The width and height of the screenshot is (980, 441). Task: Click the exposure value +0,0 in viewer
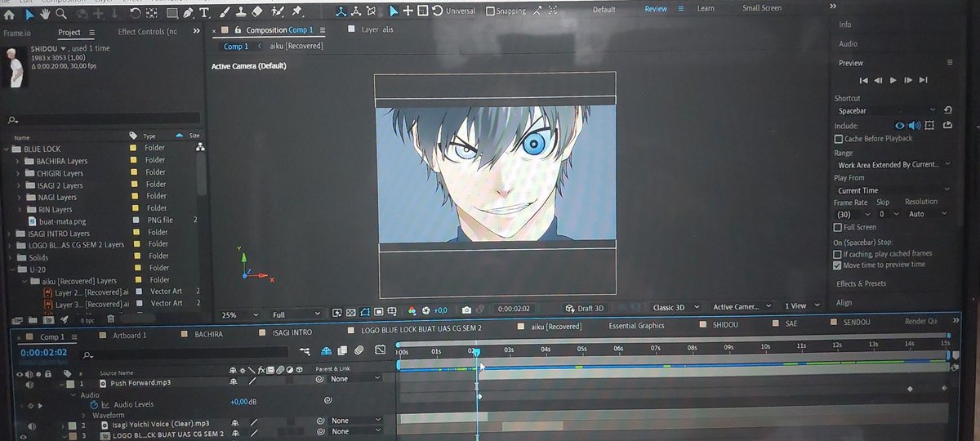439,310
